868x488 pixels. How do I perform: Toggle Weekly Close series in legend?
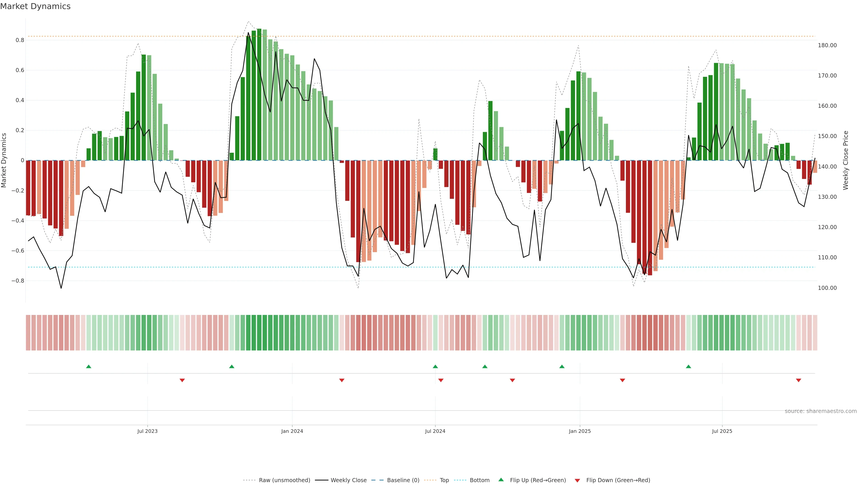click(348, 480)
